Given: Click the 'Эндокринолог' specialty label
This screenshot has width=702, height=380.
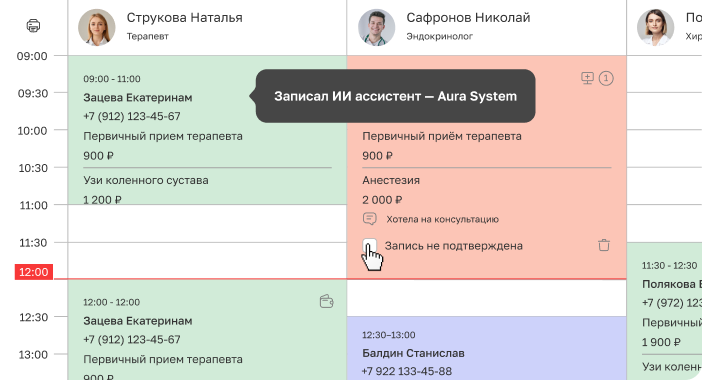Looking at the screenshot, I should click(440, 36).
